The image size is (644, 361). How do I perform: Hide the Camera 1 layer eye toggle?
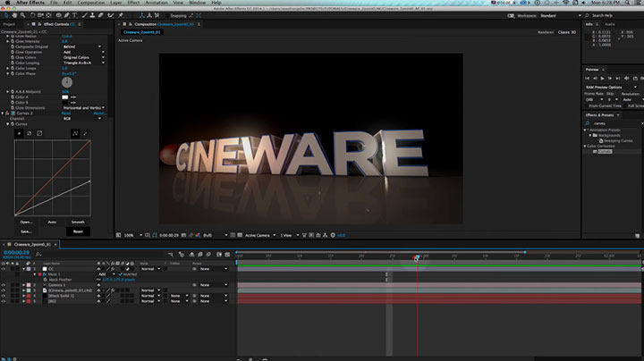coord(4,285)
